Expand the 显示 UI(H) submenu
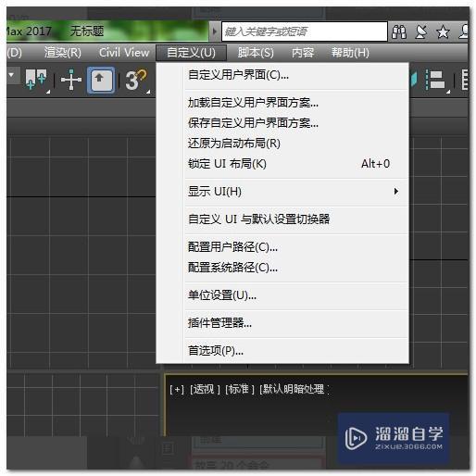Viewport: 476px width, 476px height. click(x=282, y=192)
